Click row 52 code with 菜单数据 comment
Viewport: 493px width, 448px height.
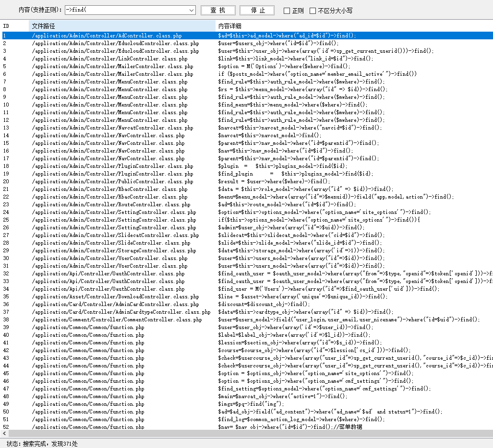pyautogui.click(x=290, y=427)
